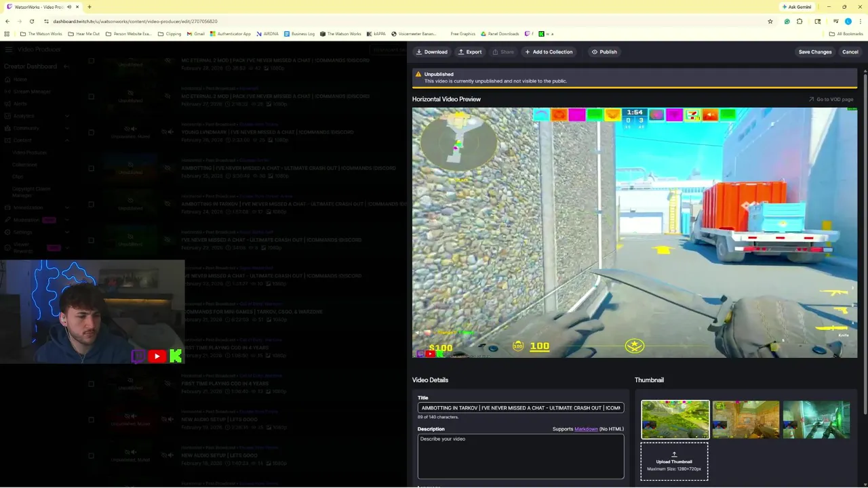The image size is (868, 488).
Task: Check the box for YOUNG LVNDMARK video
Action: coord(91,132)
